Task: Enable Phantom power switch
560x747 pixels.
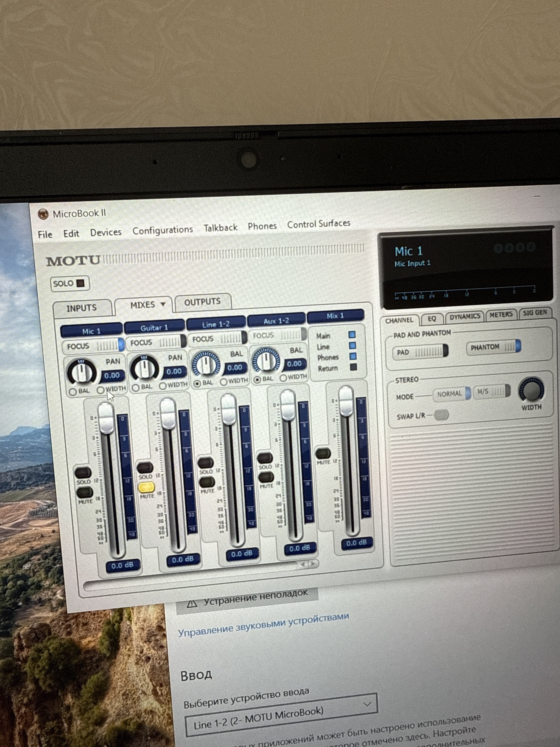Action: point(494,347)
